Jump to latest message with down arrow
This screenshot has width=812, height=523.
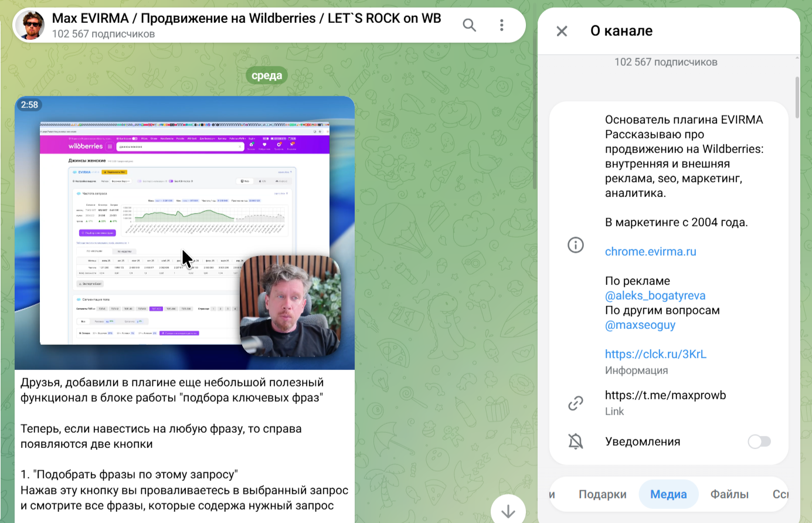[508, 510]
